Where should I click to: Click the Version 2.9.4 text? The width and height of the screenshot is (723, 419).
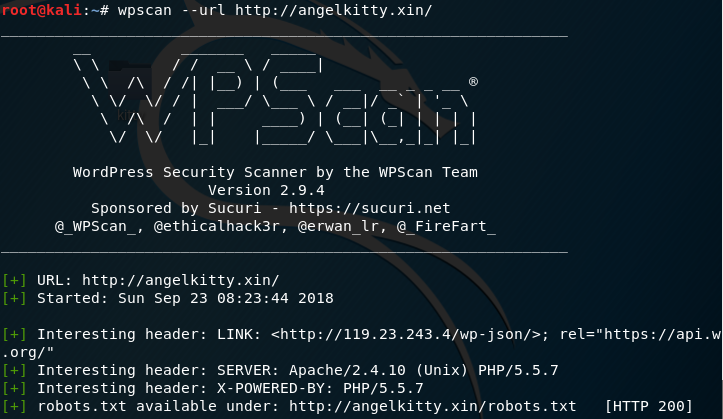[x=275, y=190]
